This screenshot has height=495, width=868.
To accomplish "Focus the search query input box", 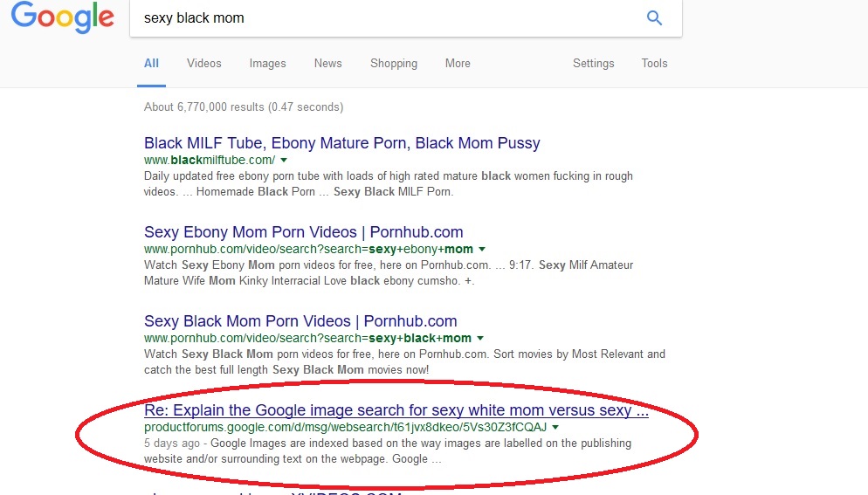I will click(388, 18).
